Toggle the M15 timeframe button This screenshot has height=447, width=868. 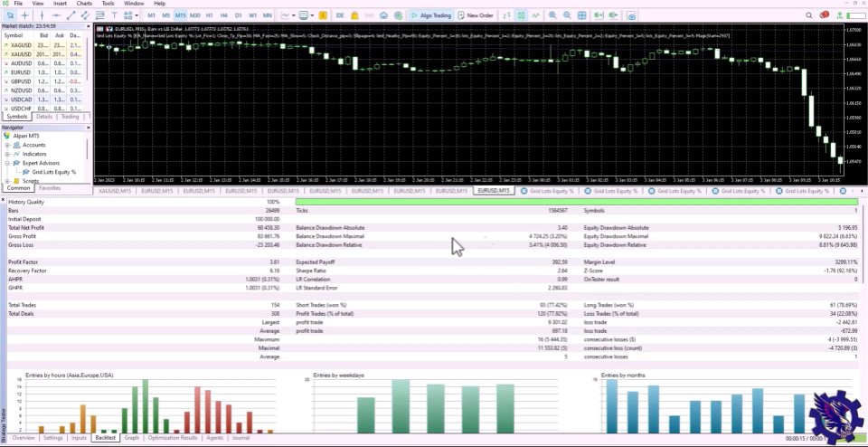(181, 15)
